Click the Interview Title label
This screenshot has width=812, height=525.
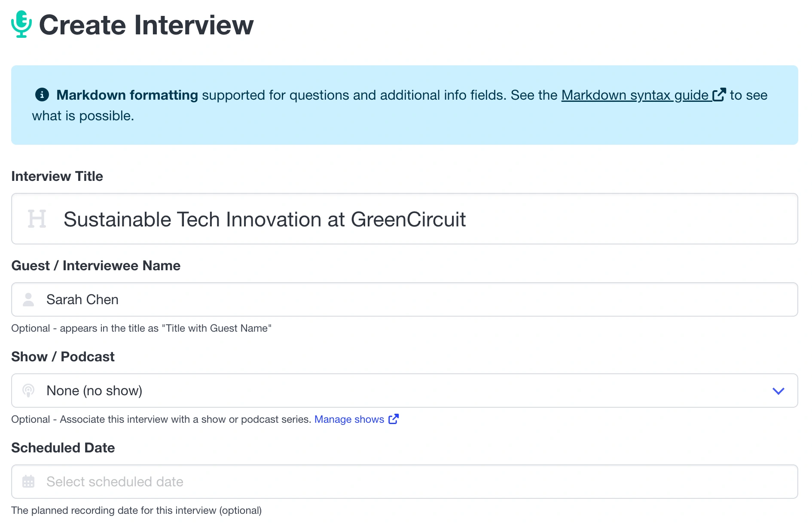(x=57, y=176)
